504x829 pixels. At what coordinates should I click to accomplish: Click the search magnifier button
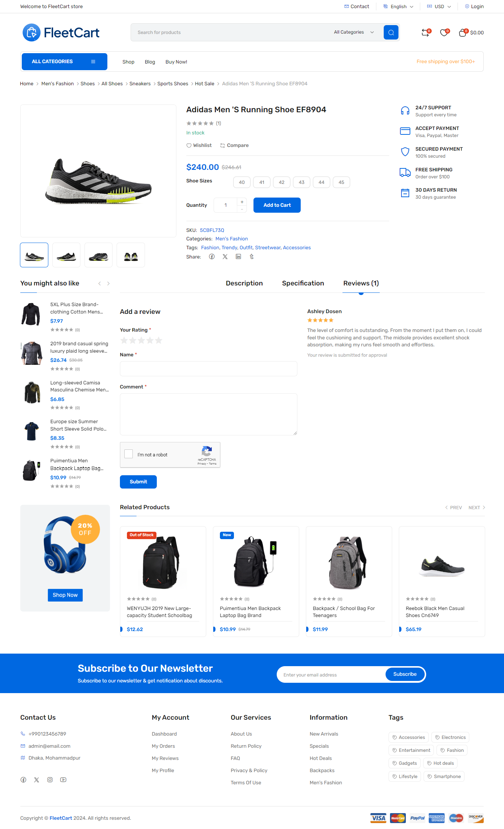[x=391, y=32]
